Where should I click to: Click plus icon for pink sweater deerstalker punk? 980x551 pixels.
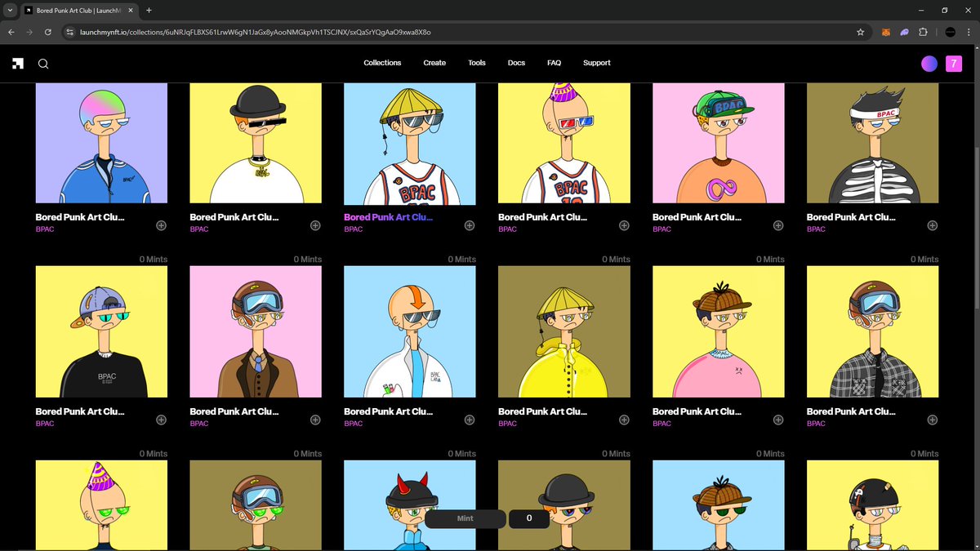pyautogui.click(x=778, y=420)
